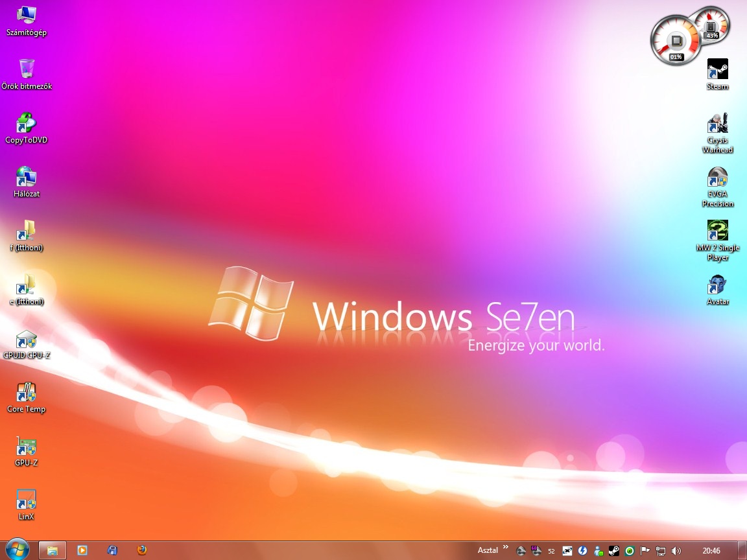This screenshot has height=560, width=747.
Task: Click the blue floppy disk taskbar icon
Action: point(112,550)
